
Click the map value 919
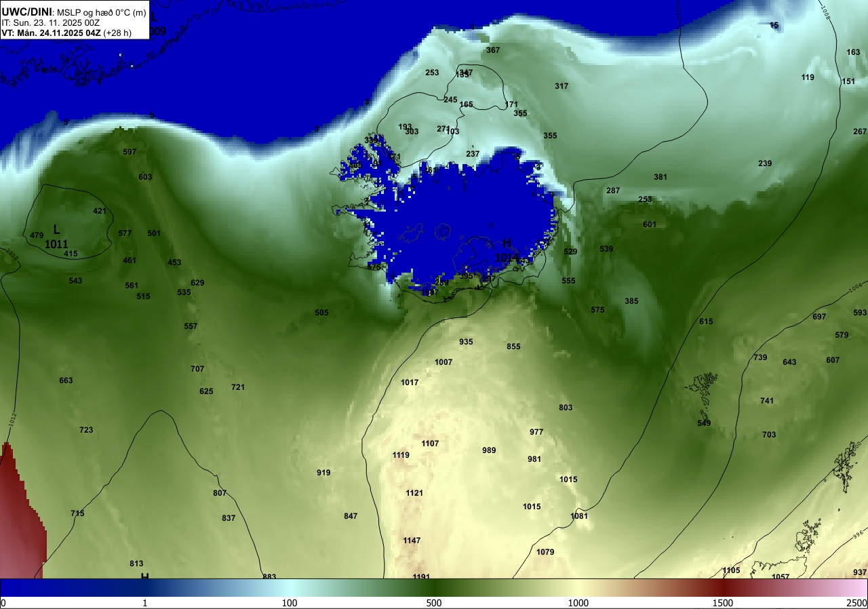pos(323,473)
